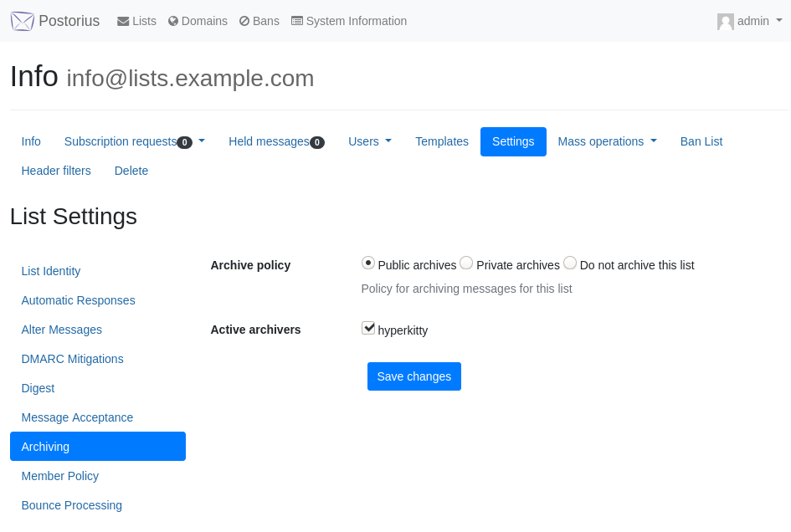The height and width of the screenshot is (532, 791).
Task: Click the Postorius envelope logo icon
Action: click(23, 21)
